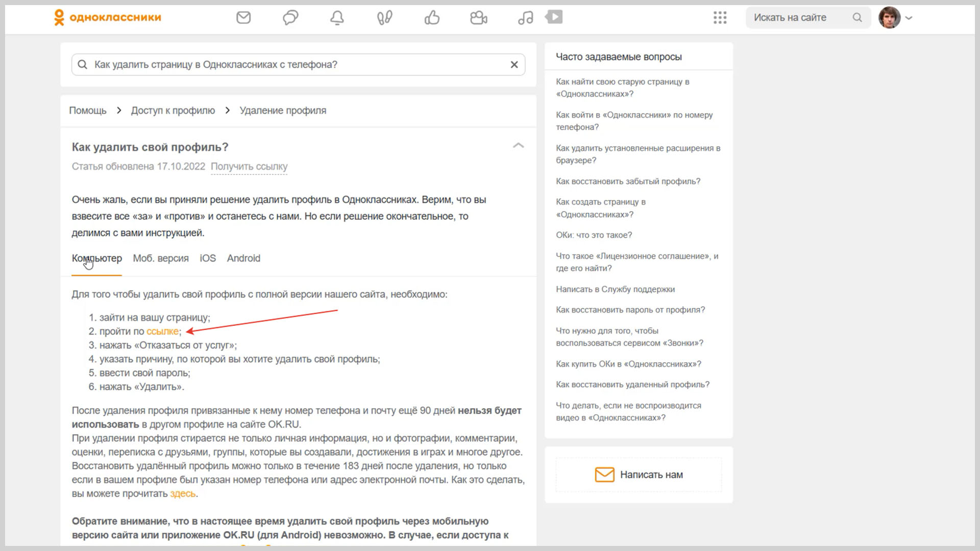The height and width of the screenshot is (551, 980).
Task: Open FAQ 'Что делать, если не воспроизводится видео'
Action: [629, 412]
